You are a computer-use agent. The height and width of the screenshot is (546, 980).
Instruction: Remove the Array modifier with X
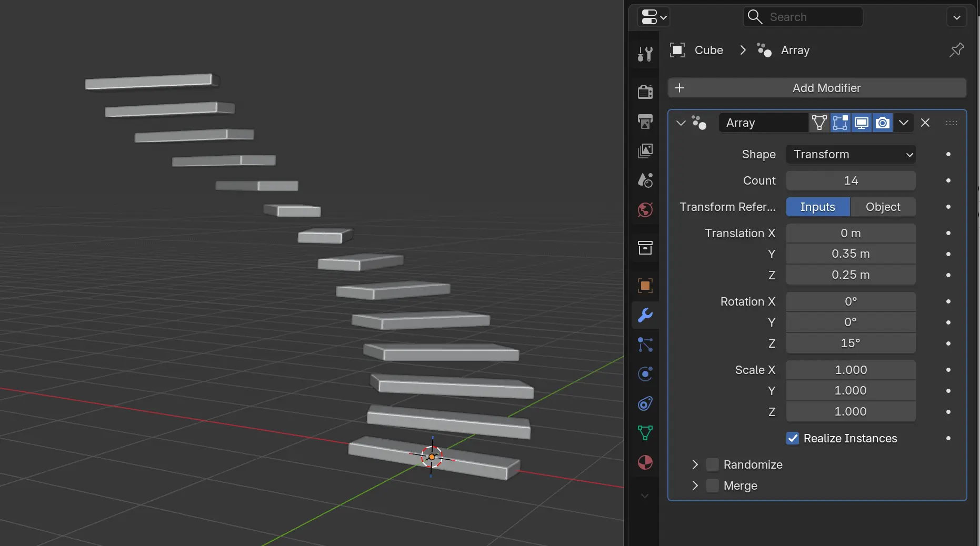point(925,123)
